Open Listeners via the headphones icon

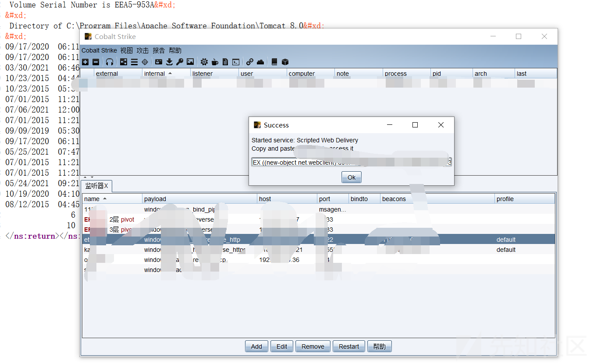click(110, 62)
